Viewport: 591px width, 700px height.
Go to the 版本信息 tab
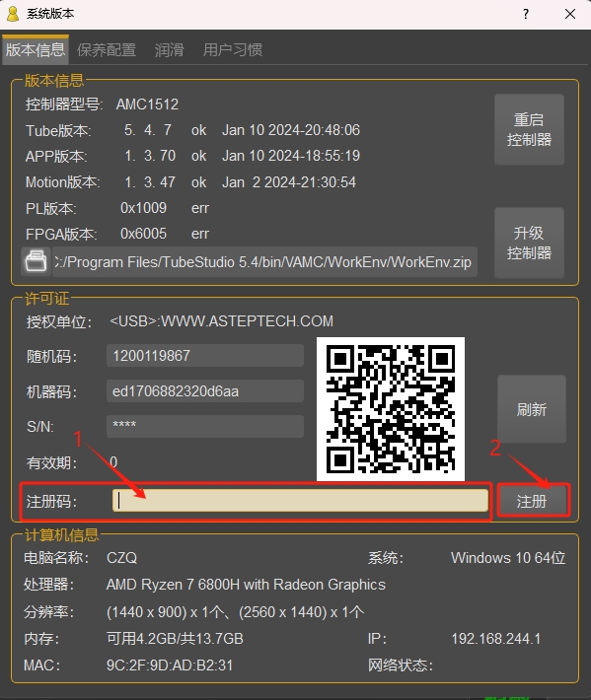coord(36,49)
